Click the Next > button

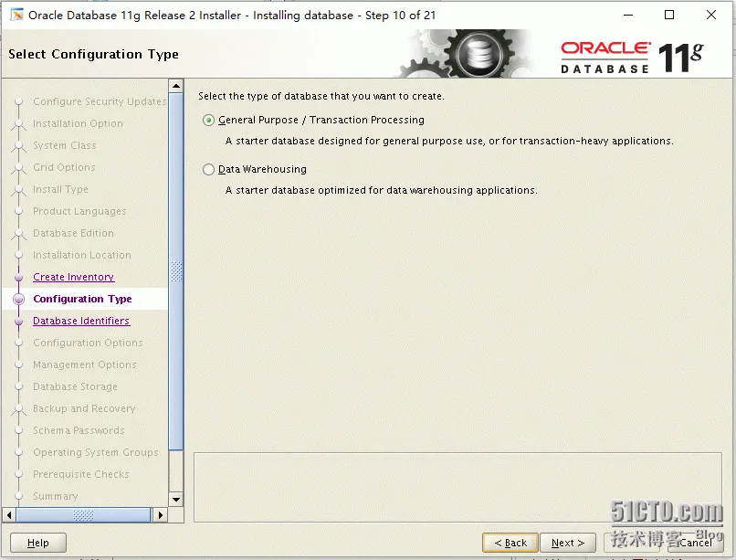point(567,543)
